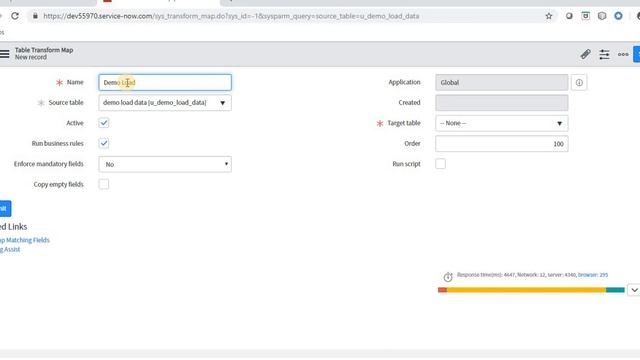Click the Application info icon
This screenshot has height=360, width=640.
point(579,82)
